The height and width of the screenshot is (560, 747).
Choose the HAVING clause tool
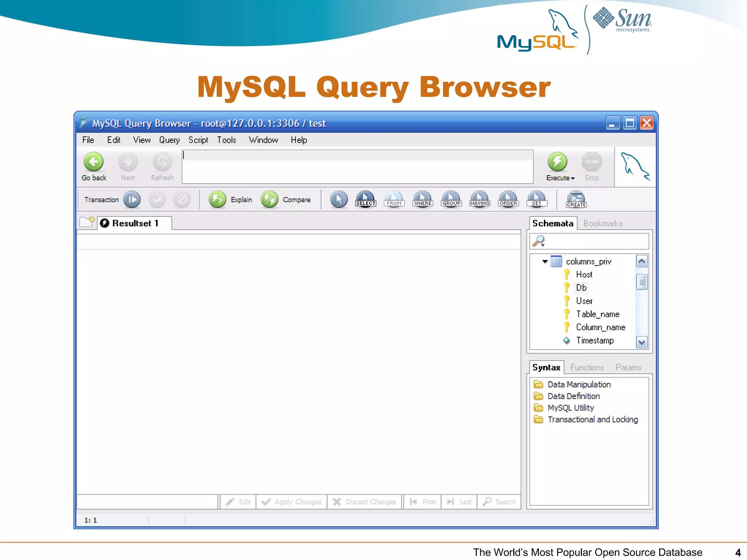[x=480, y=199]
